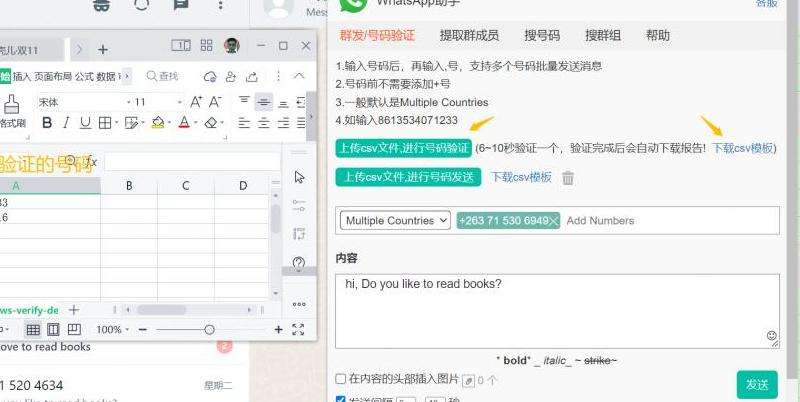Open the emoji picker in content box
This screenshot has width=800, height=402.
click(771, 336)
